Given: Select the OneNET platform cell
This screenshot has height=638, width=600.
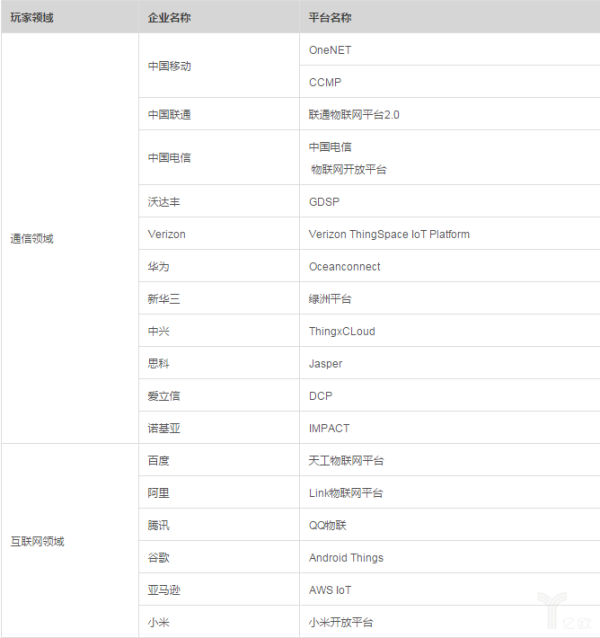Looking at the screenshot, I should point(330,50).
